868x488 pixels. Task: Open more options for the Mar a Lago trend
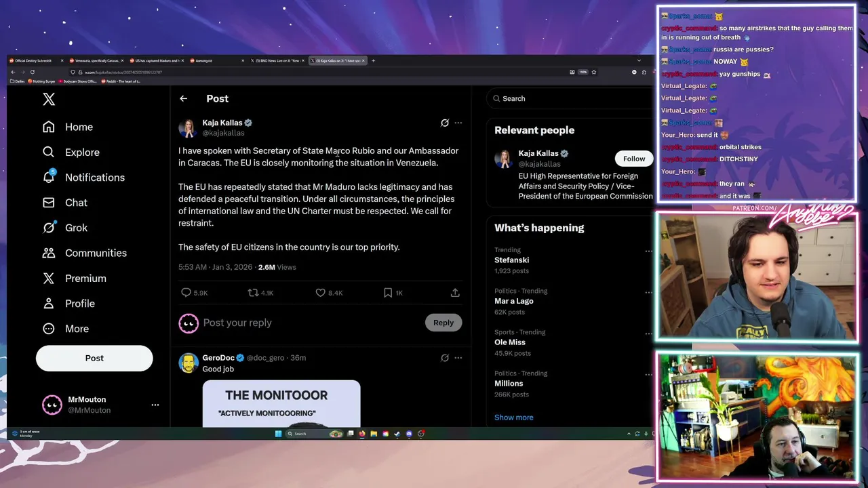click(x=648, y=292)
